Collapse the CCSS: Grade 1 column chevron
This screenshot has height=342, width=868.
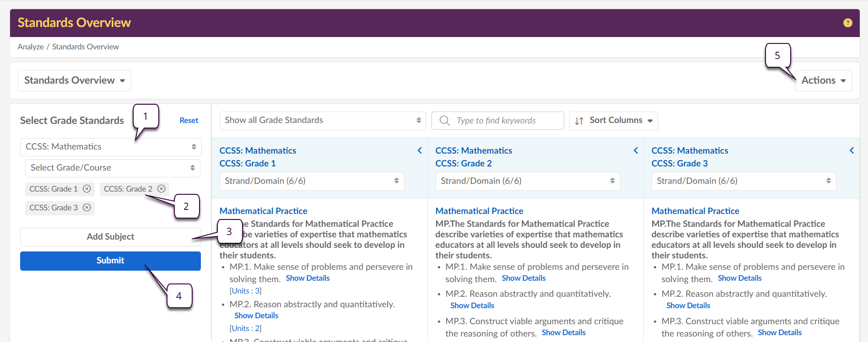pos(420,150)
